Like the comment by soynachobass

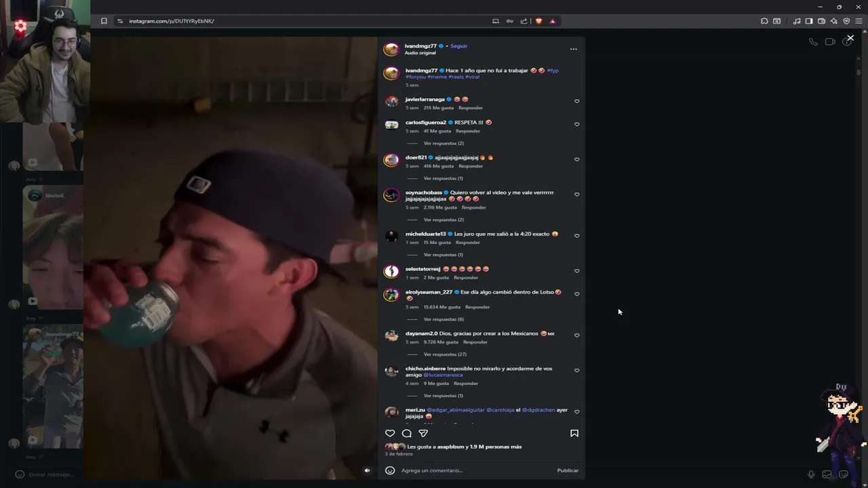click(x=577, y=195)
